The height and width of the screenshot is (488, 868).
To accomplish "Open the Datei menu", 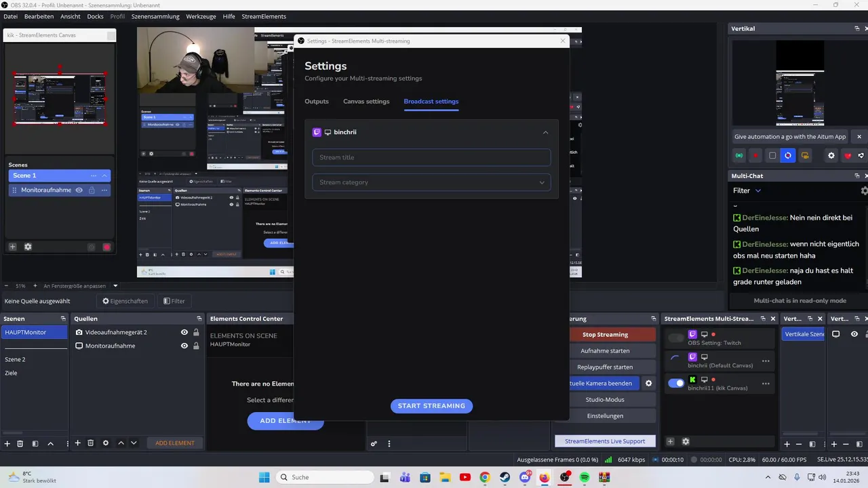I will pos(11,16).
